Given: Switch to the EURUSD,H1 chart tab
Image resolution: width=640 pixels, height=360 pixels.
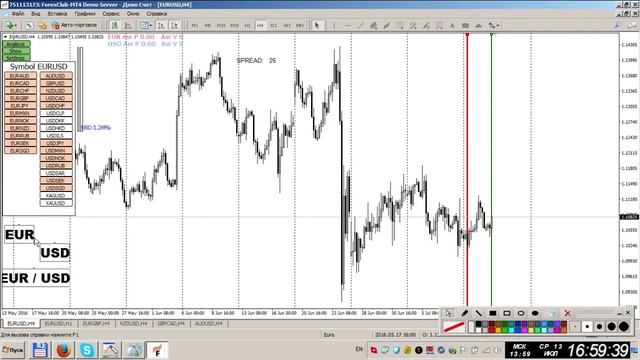Looking at the screenshot, I should tap(58, 324).
